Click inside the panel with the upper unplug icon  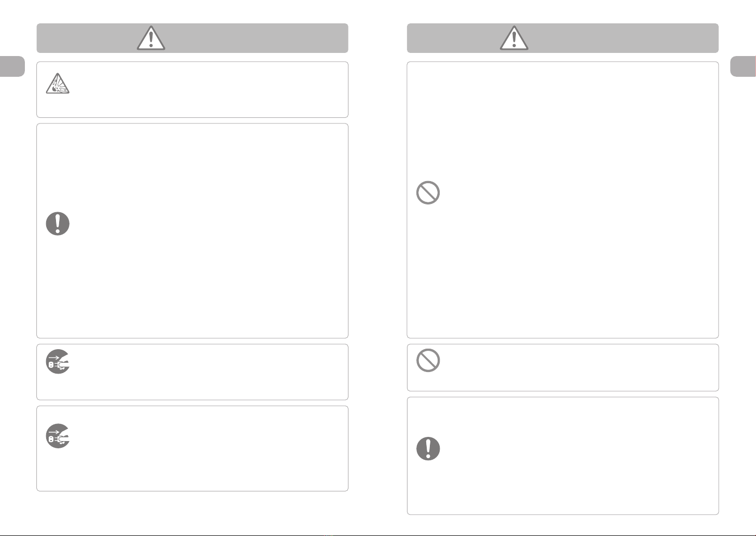[207, 372]
